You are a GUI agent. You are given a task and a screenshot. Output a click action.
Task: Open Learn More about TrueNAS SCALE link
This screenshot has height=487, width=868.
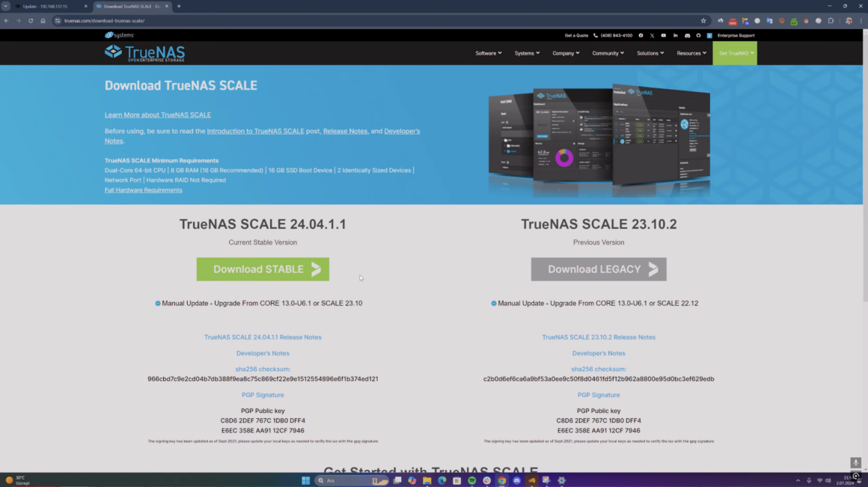[x=158, y=114]
